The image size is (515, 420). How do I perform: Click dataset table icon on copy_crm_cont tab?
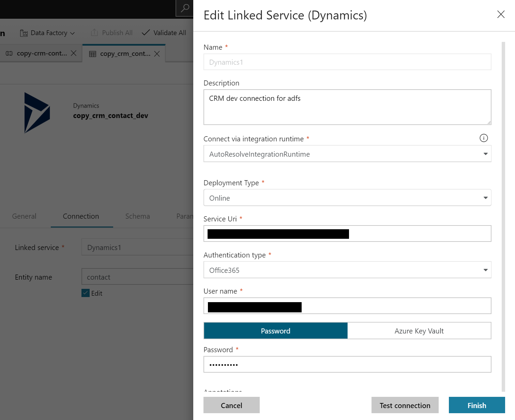pyautogui.click(x=93, y=54)
